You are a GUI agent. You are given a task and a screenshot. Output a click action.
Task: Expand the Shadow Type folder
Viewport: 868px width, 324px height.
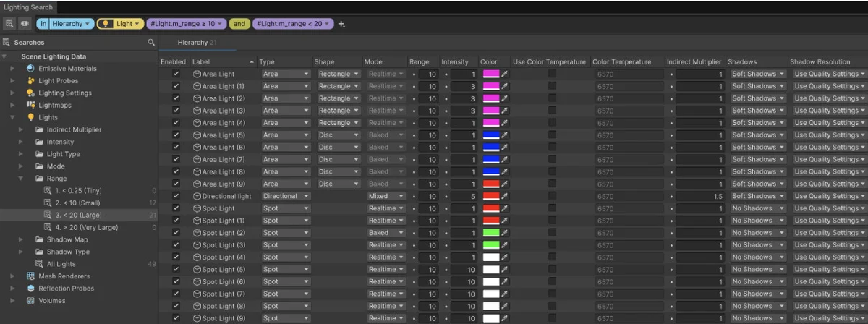coord(22,252)
